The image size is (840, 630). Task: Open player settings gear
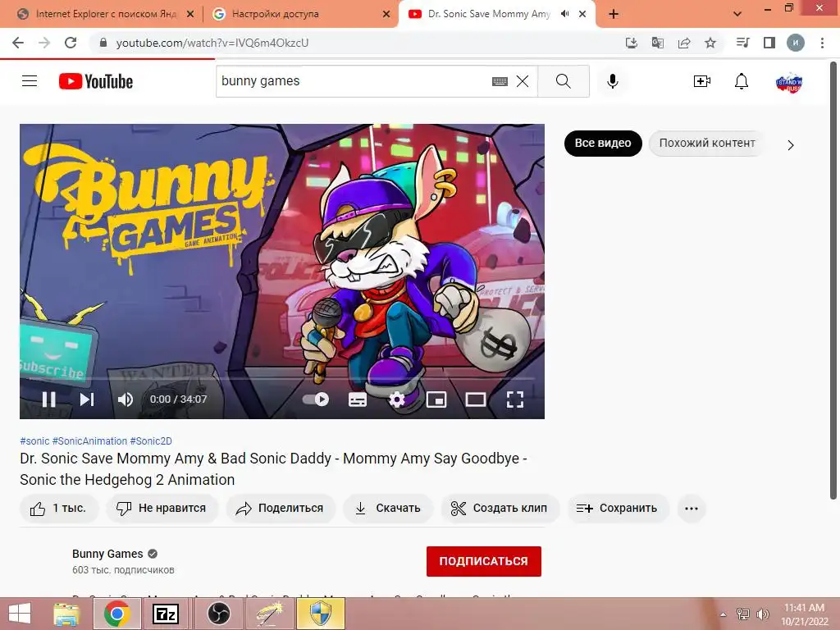[397, 399]
